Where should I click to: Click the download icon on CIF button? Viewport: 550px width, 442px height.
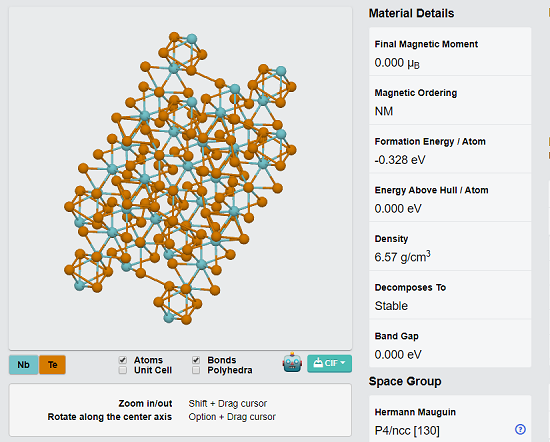pos(318,362)
